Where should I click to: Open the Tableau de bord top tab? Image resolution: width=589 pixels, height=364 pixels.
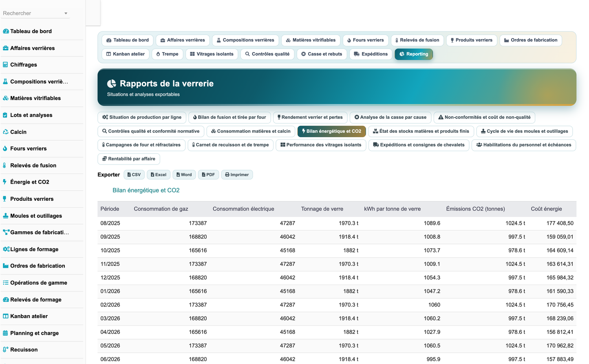tap(128, 40)
